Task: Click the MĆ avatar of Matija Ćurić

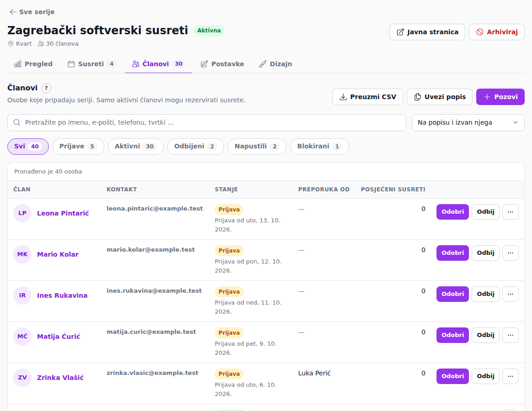Action: point(22,337)
